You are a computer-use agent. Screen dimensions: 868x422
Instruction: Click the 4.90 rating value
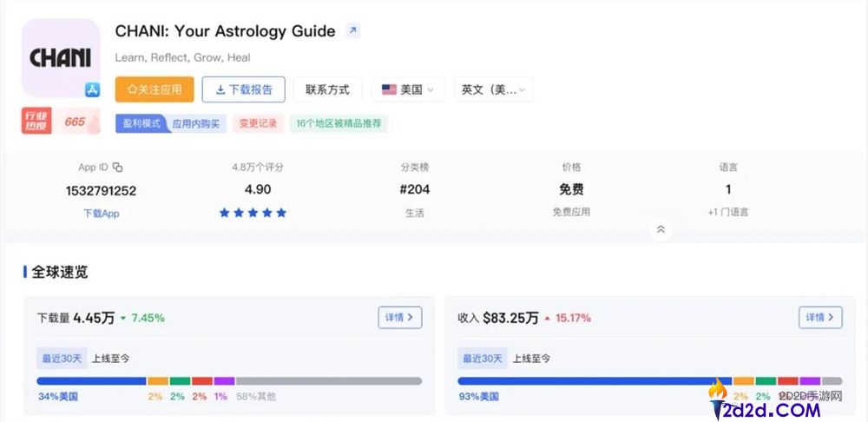pyautogui.click(x=258, y=189)
